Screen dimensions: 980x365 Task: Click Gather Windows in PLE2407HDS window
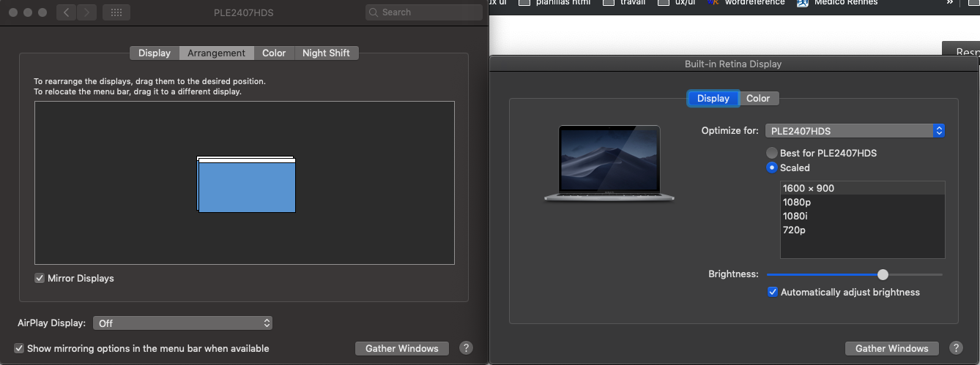coord(402,348)
